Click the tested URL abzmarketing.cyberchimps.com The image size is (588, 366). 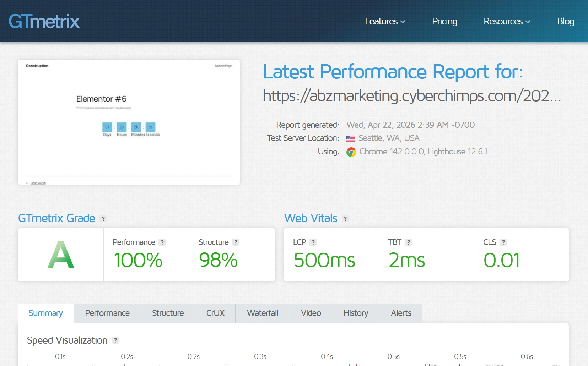(412, 96)
